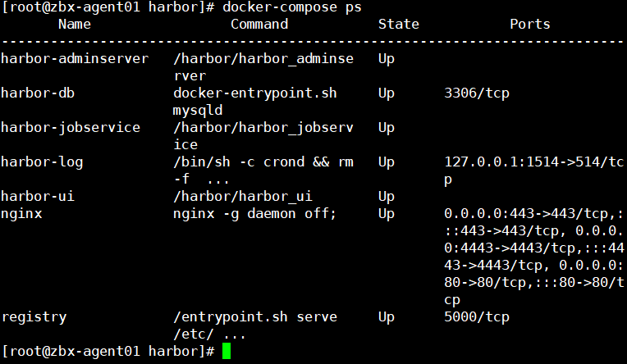The height and width of the screenshot is (364, 627).
Task: Click '80->80/tcp,:::80->80/t' port line
Action: (533, 283)
